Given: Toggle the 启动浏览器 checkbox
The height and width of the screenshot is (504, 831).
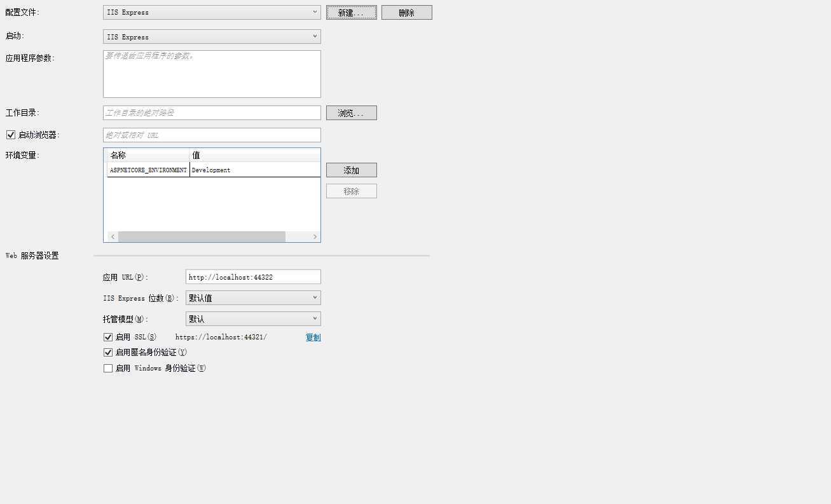Looking at the screenshot, I should [11, 135].
